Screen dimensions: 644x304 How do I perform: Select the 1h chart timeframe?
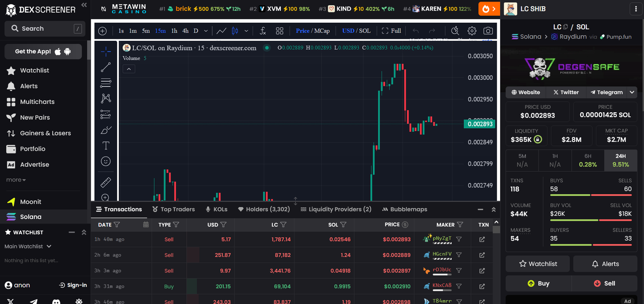[x=174, y=31]
